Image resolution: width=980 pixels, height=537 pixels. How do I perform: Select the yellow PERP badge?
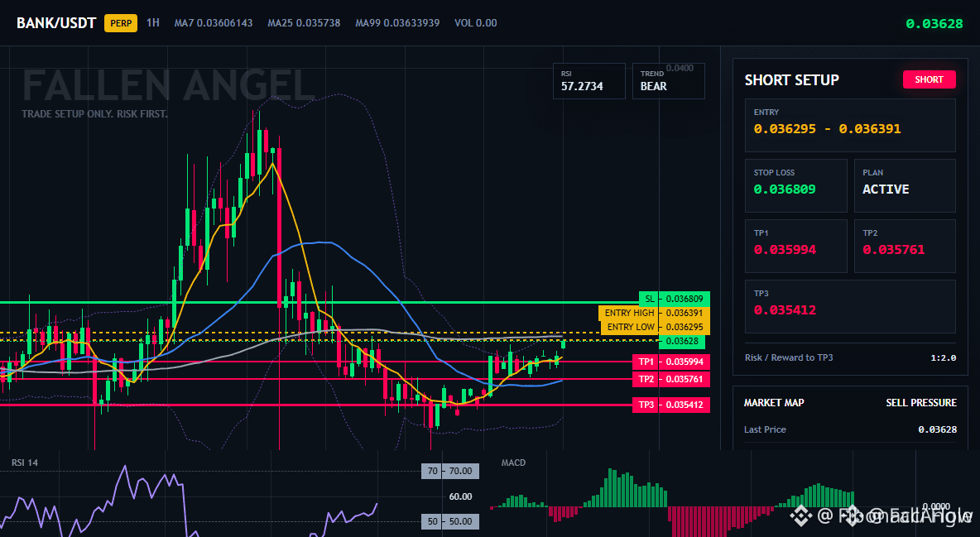point(121,24)
